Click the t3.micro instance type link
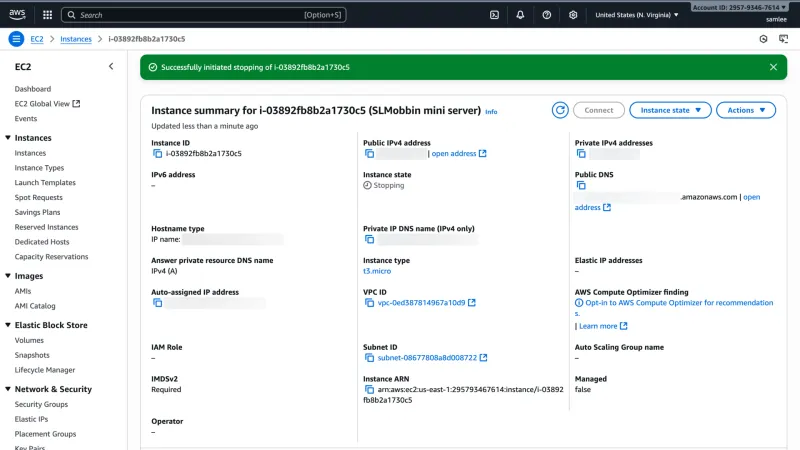800x450 pixels. tap(377, 271)
